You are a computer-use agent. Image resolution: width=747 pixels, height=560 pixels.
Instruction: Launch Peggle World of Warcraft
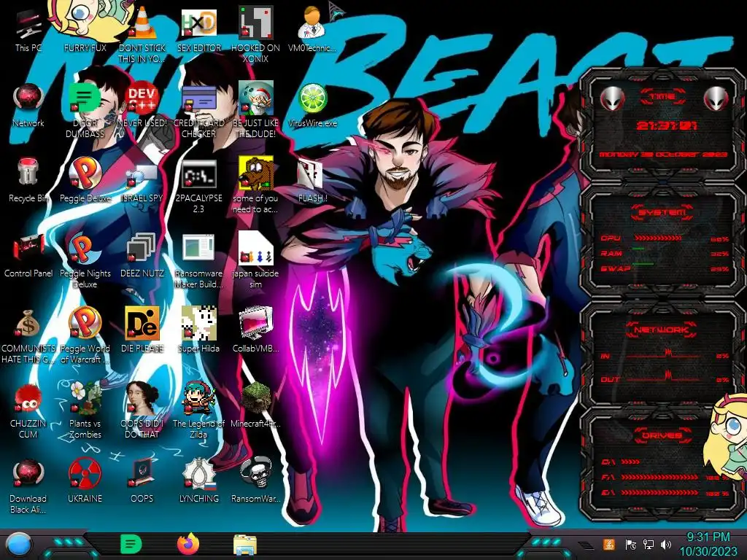point(85,336)
